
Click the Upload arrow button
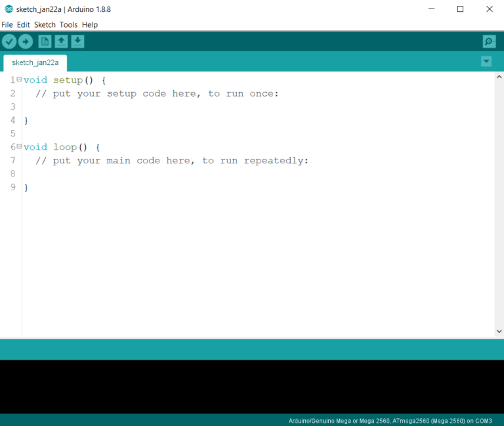point(26,41)
